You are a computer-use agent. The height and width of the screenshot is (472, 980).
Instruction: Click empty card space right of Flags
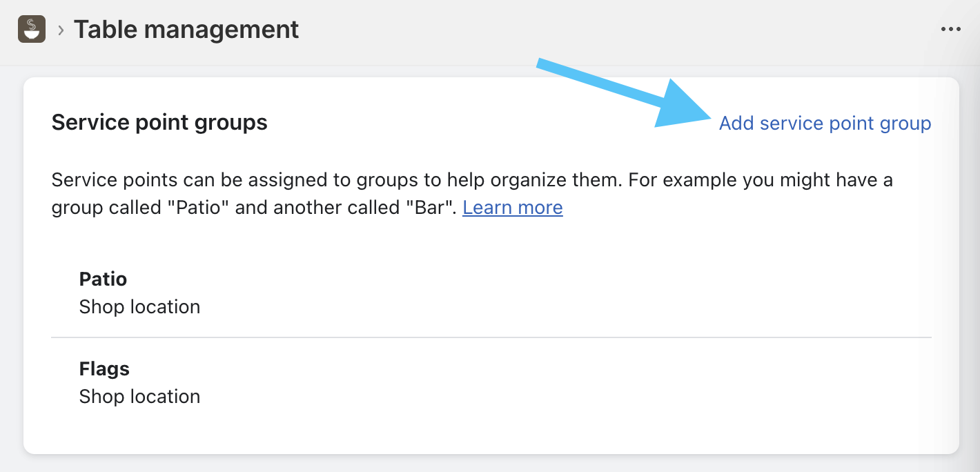[552, 383]
